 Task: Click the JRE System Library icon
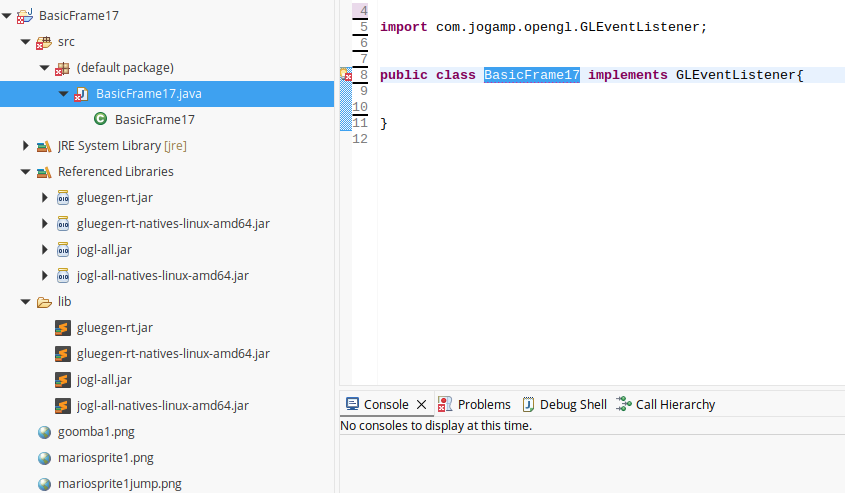point(44,146)
